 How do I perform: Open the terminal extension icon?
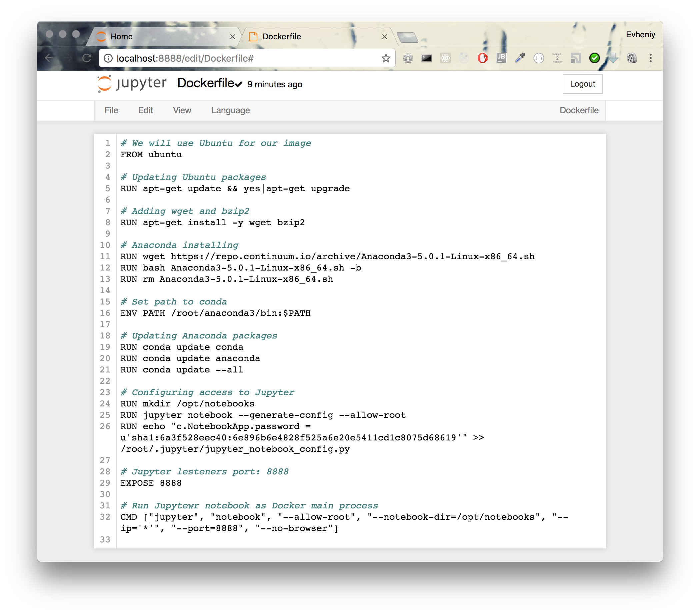click(x=427, y=58)
